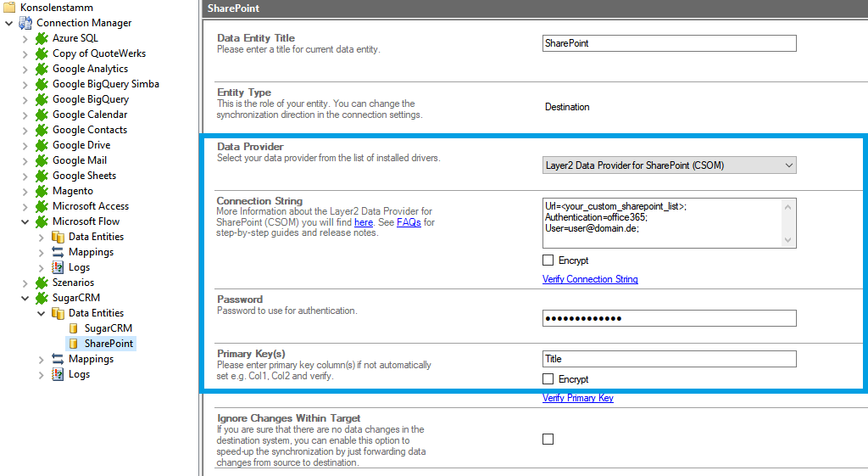Click the Data Entity Title input field
Viewport: 868px width, 476px height.
click(669, 43)
